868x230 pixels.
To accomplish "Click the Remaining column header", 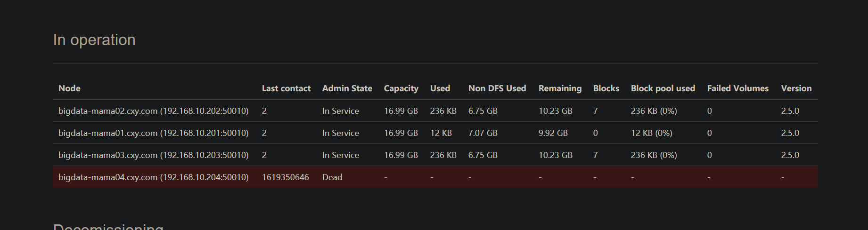I will point(560,88).
